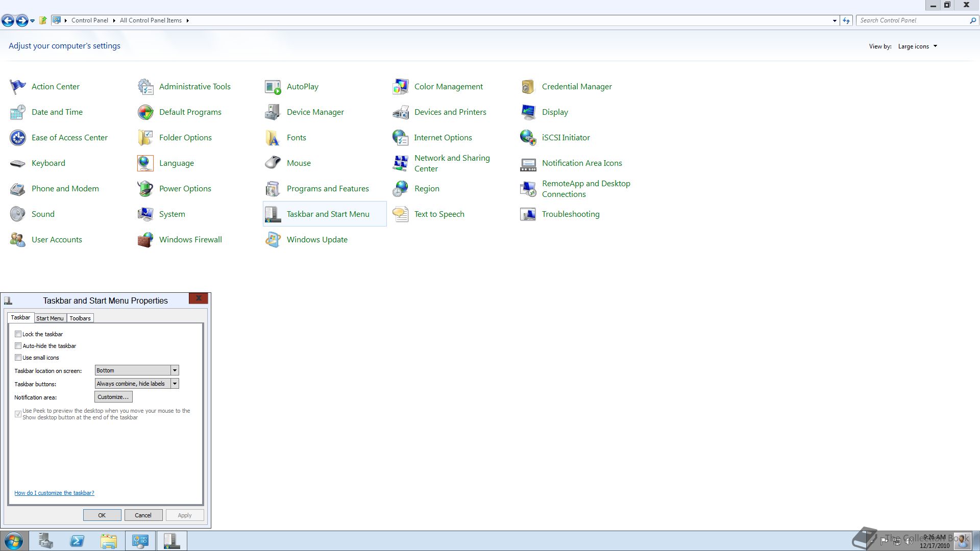Toggle Use Peek to preview desktop checkbox
The width and height of the screenshot is (980, 551).
tap(18, 414)
